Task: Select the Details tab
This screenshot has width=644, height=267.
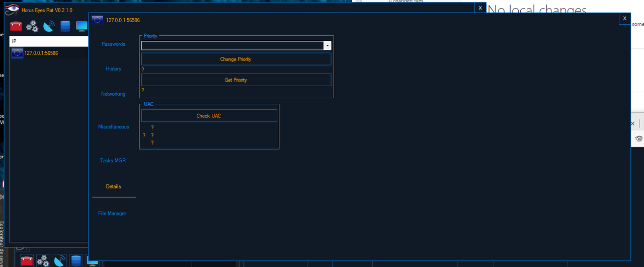Action: point(113,186)
